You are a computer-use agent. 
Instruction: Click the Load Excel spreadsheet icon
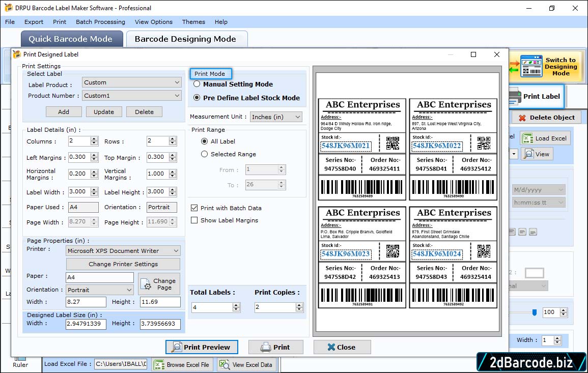point(527,138)
